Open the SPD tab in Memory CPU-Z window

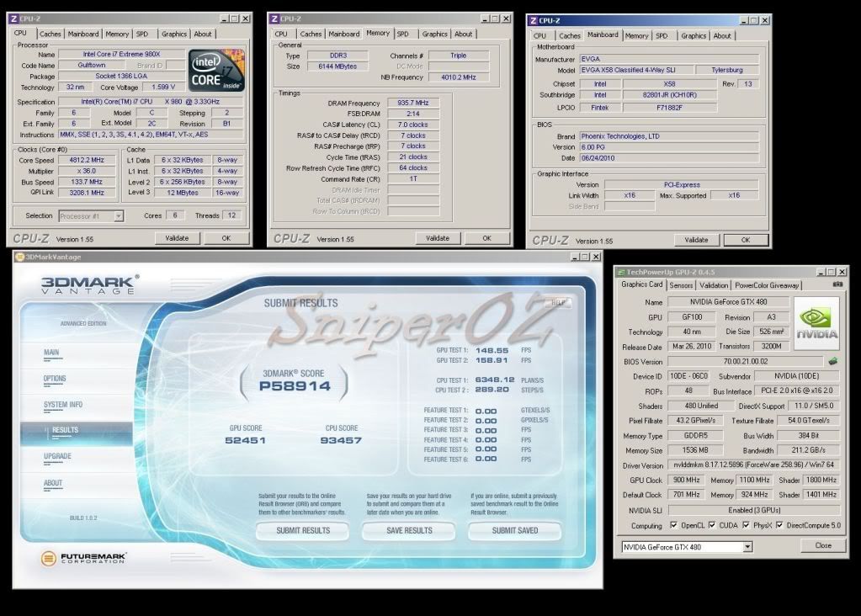pyautogui.click(x=402, y=34)
